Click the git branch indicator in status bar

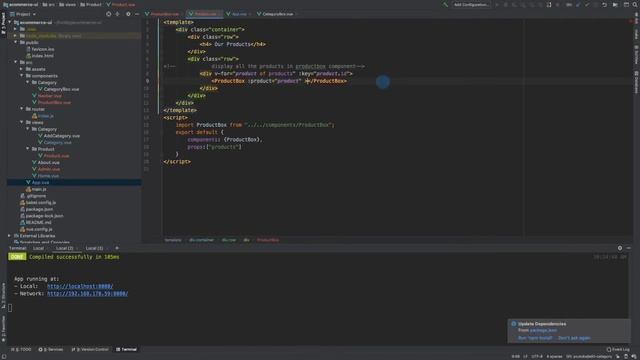tap(589, 356)
